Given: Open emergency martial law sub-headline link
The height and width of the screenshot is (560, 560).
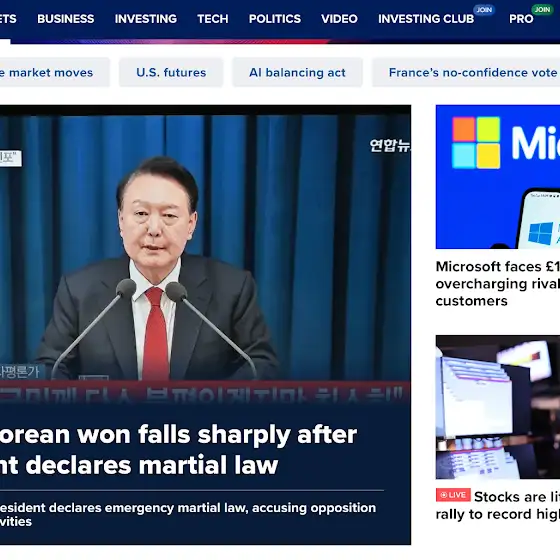Looking at the screenshot, I should (188, 514).
